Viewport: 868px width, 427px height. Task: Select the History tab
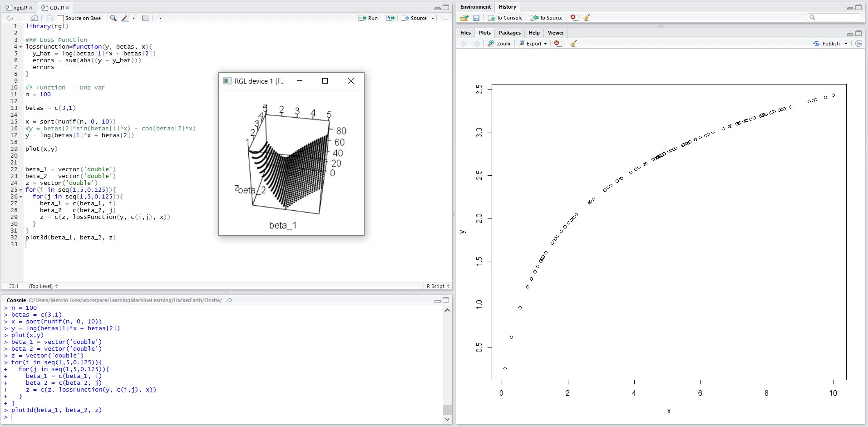507,7
